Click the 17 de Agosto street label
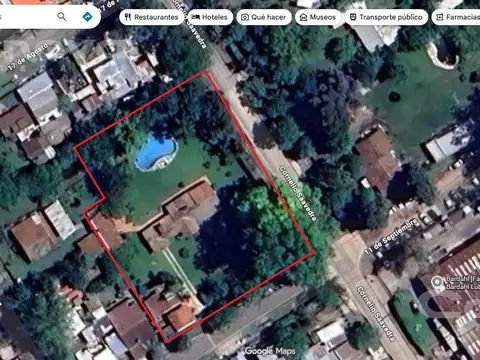 click(x=28, y=57)
